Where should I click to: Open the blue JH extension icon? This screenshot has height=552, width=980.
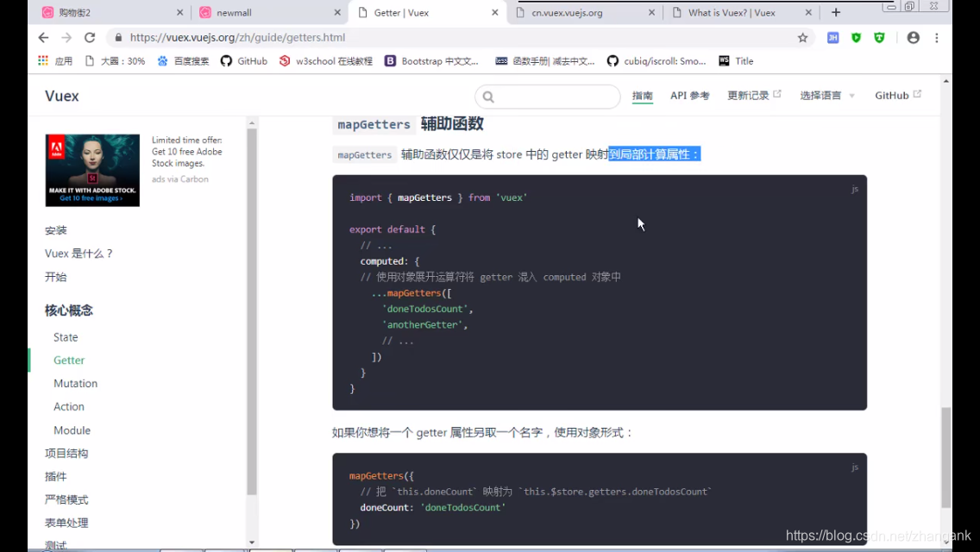pos(832,37)
